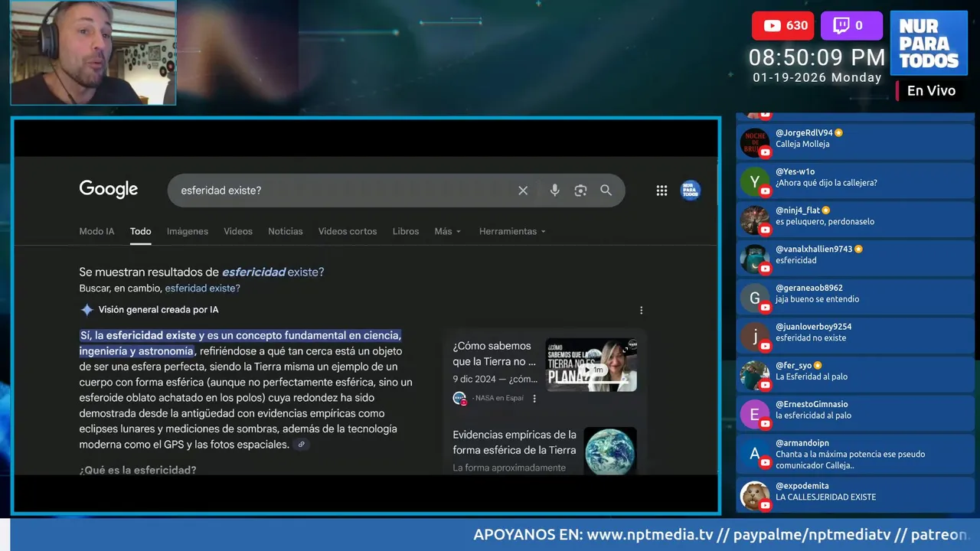This screenshot has height=551, width=980.
Task: Click chat message 'jaja bueno se entendio'
Action: tap(818, 299)
